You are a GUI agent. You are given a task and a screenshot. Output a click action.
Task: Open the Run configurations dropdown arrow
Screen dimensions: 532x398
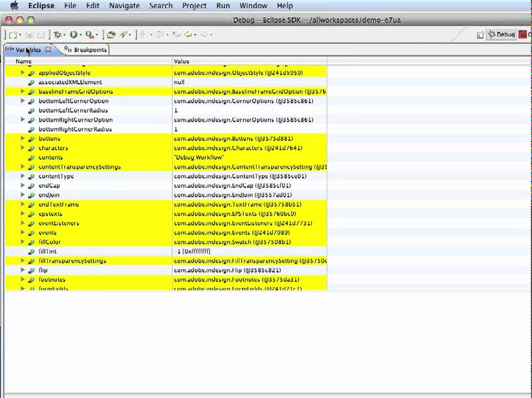pos(80,35)
